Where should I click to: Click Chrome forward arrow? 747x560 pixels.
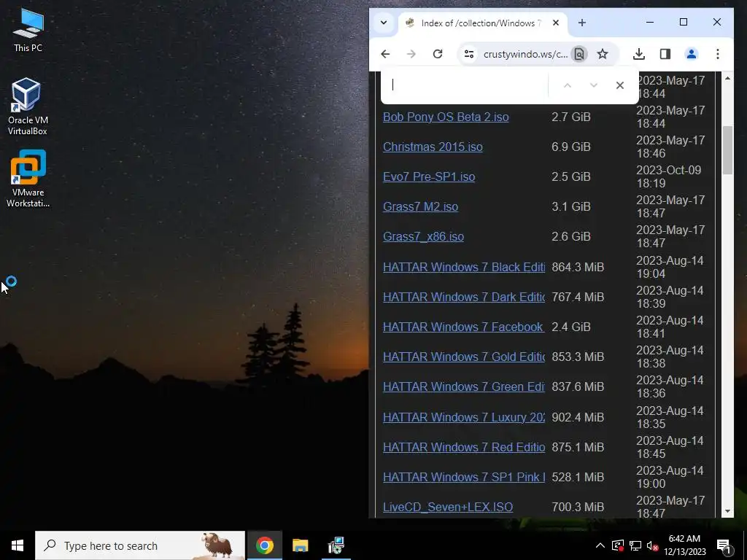click(x=411, y=54)
